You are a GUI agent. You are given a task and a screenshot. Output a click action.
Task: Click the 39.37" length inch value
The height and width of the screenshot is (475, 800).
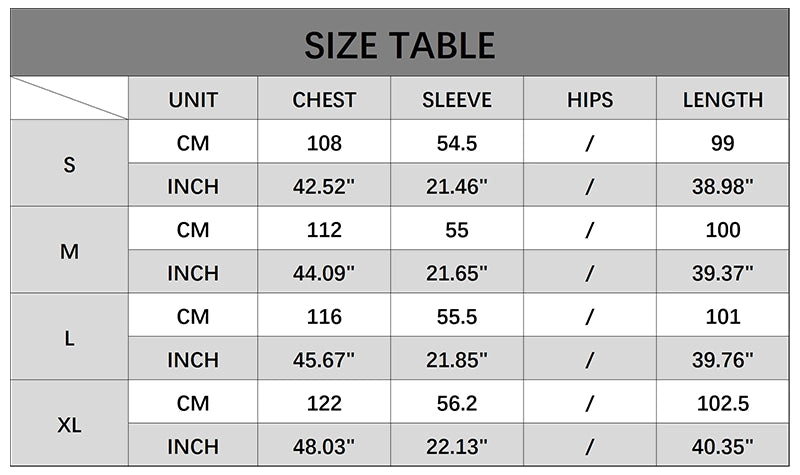click(723, 273)
